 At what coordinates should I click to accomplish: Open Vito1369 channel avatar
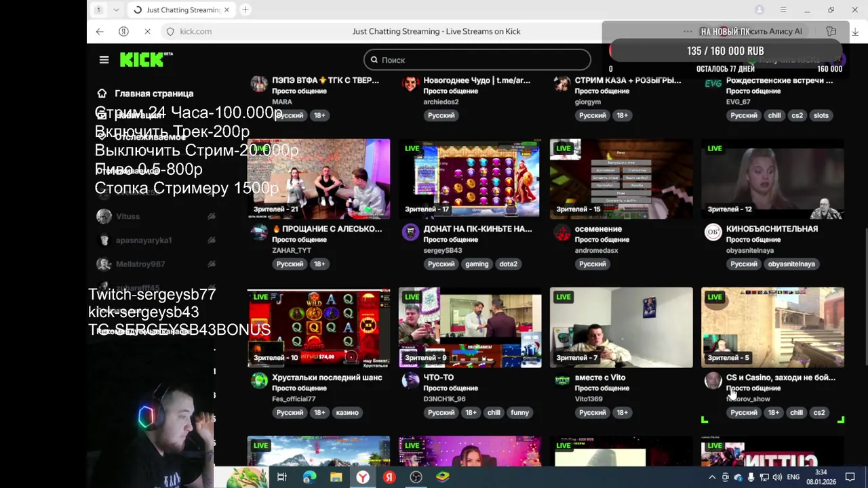(561, 381)
